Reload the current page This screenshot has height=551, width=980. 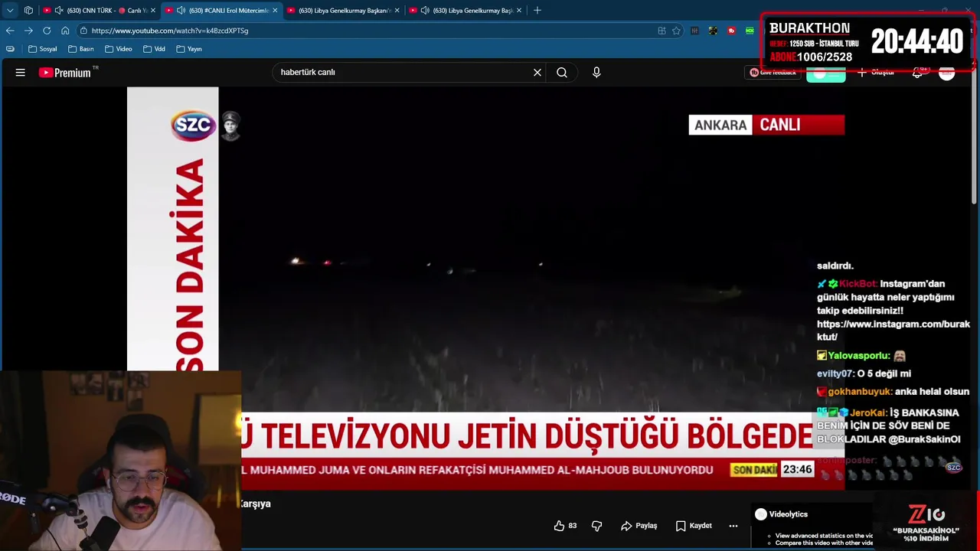47,31
